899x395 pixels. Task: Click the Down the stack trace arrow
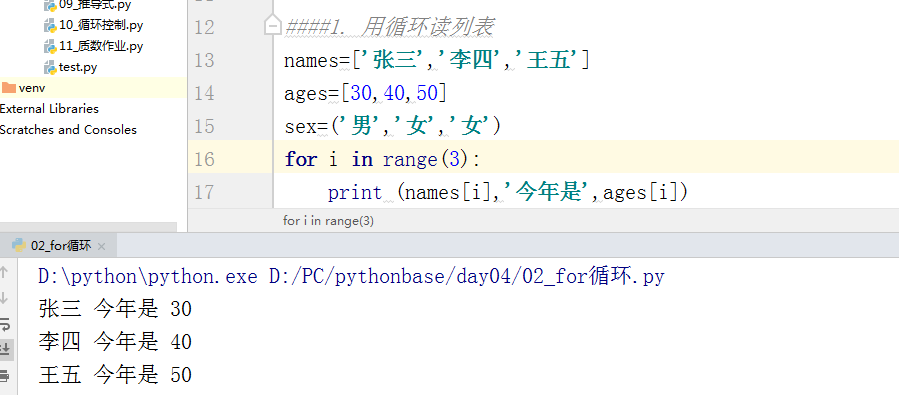pyautogui.click(x=4, y=298)
